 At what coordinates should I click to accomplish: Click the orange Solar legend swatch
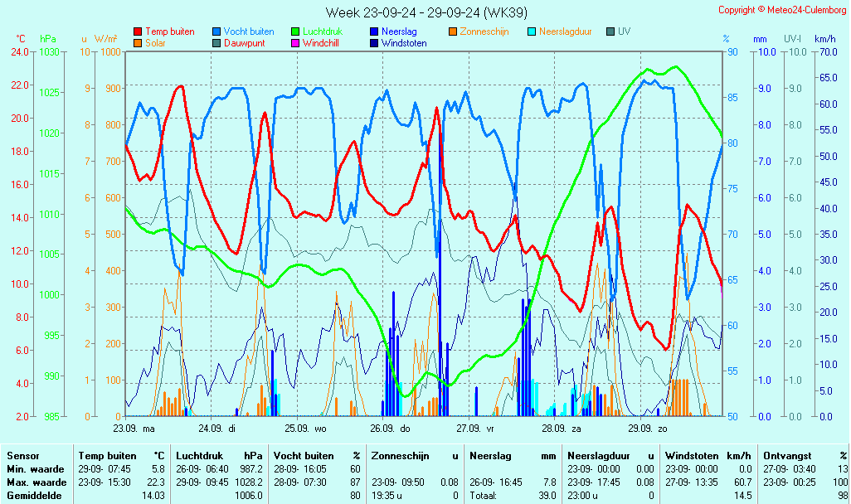click(x=137, y=43)
